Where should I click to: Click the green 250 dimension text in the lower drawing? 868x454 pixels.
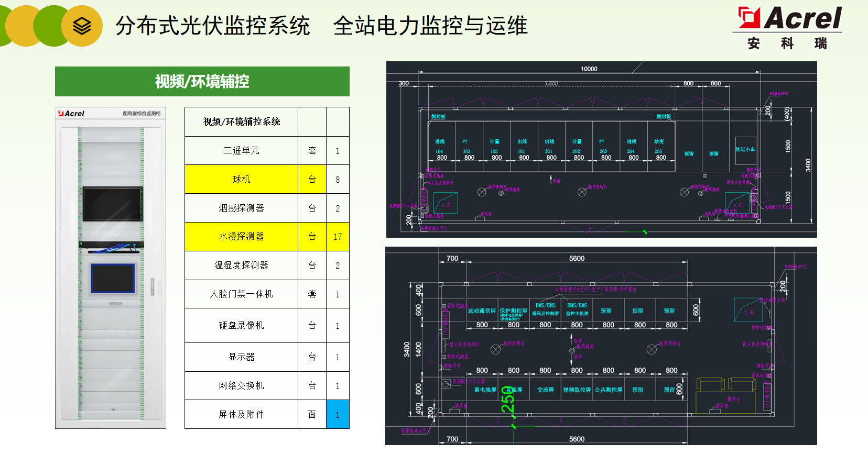point(508,400)
